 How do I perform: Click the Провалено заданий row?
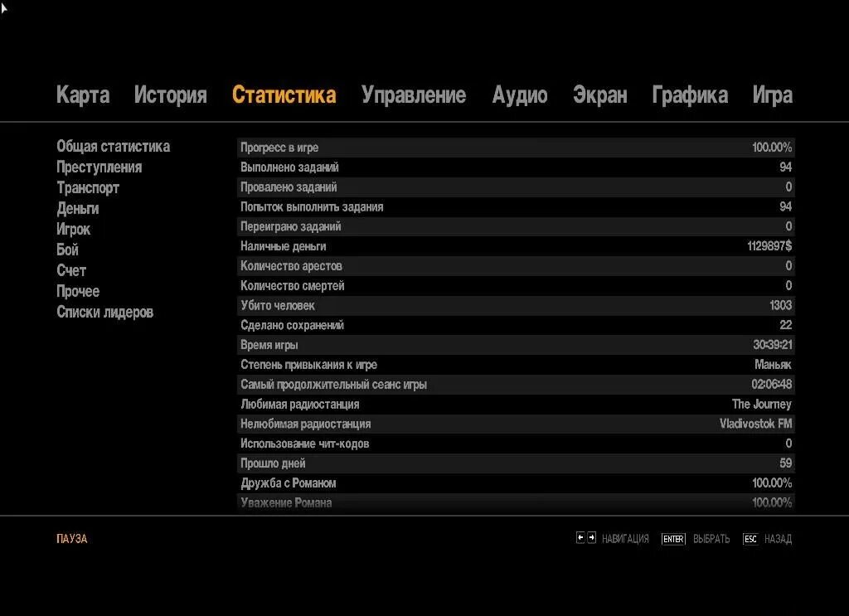[x=516, y=187]
